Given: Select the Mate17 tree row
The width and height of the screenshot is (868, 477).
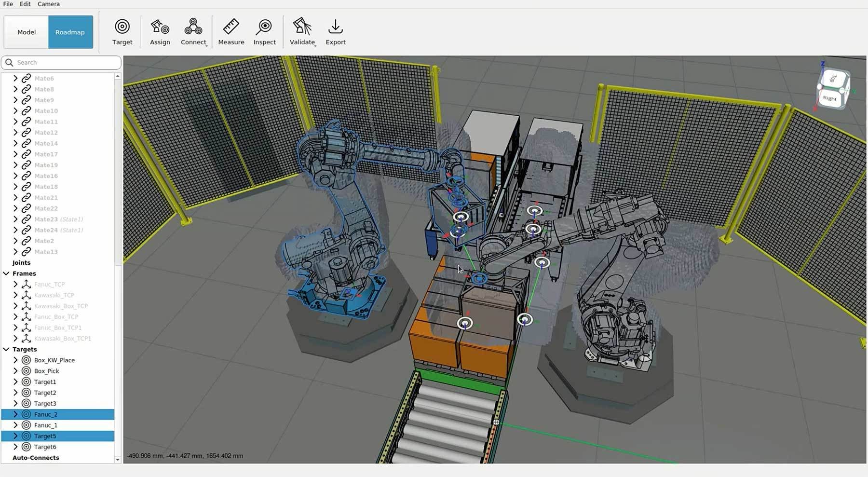Looking at the screenshot, I should point(58,154).
